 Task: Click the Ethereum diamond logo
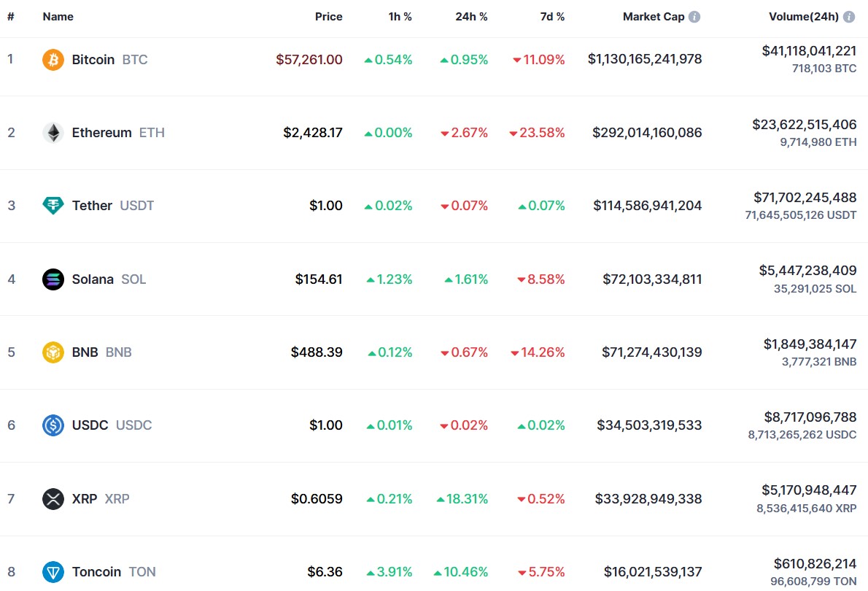coord(52,132)
